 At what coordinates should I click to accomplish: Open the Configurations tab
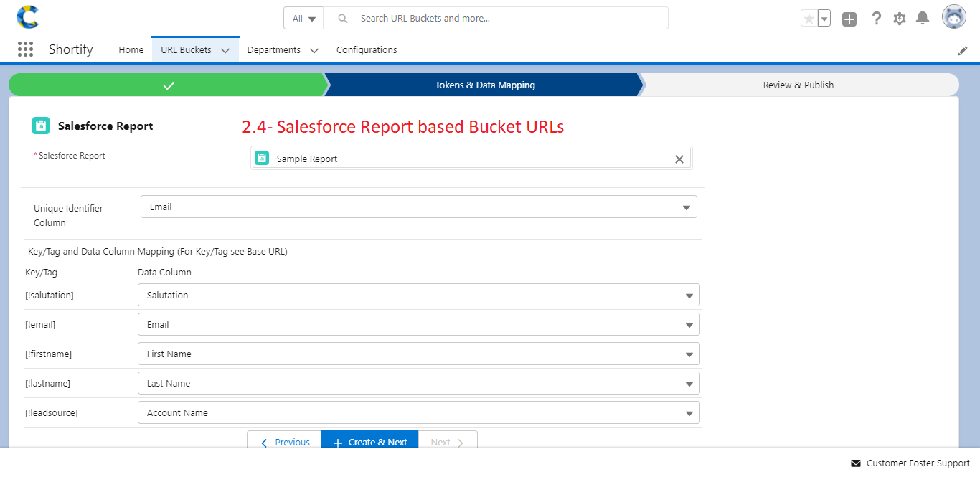(366, 49)
